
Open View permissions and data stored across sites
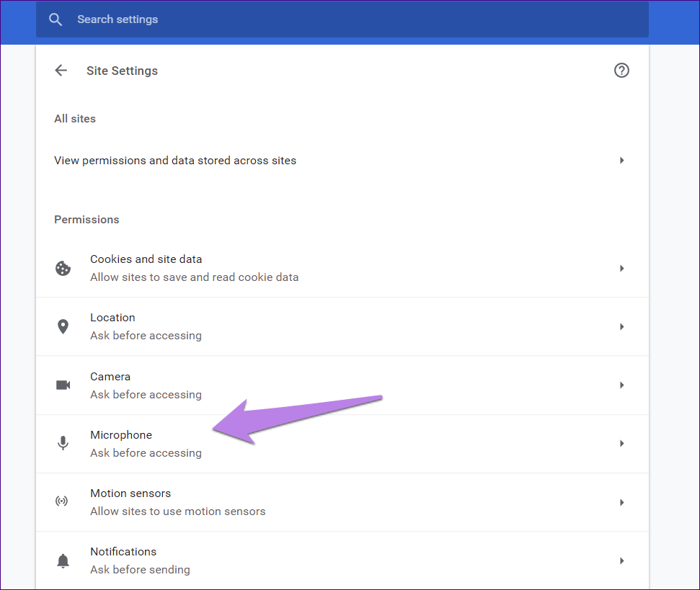coord(175,161)
